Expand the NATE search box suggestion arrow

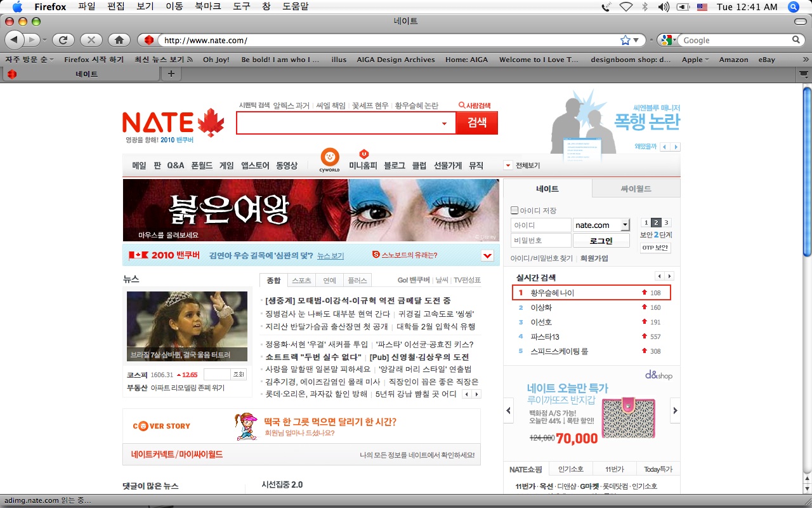click(444, 124)
